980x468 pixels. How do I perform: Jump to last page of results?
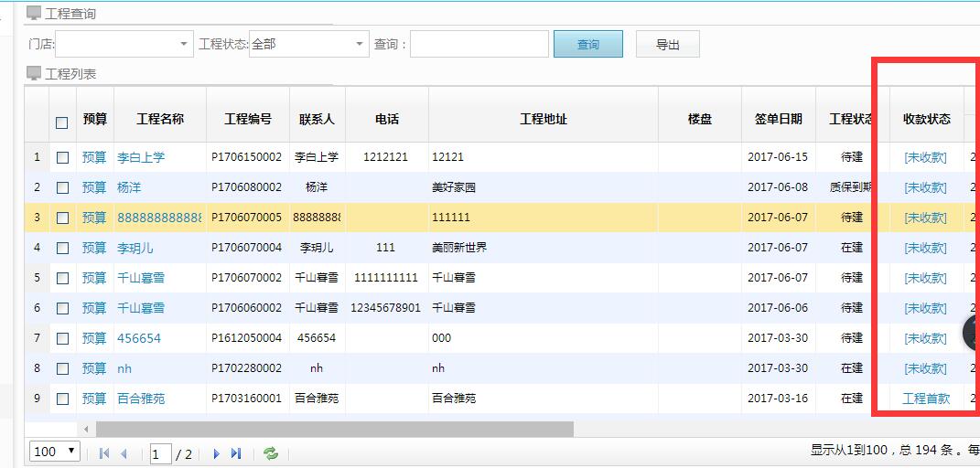[236, 453]
